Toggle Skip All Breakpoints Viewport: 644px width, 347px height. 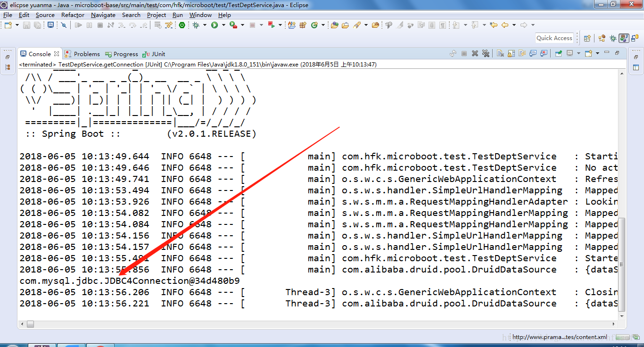64,25
